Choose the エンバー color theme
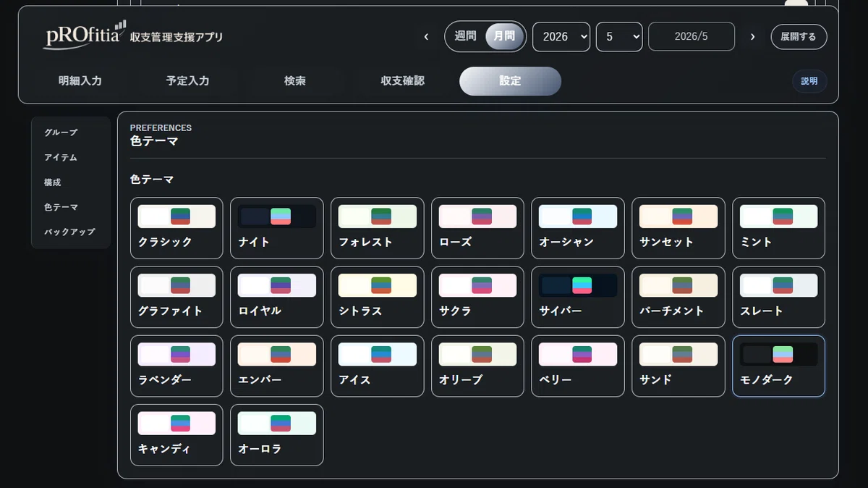Viewport: 868px width, 488px height. pyautogui.click(x=277, y=366)
